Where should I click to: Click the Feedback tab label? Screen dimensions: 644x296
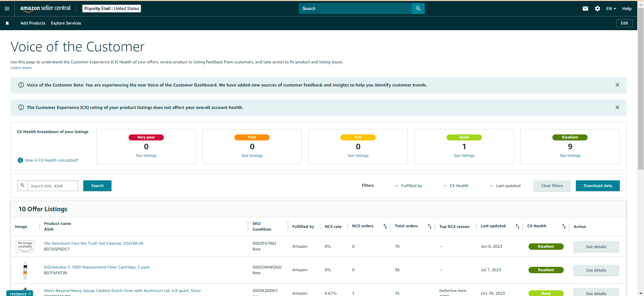click(18, 294)
